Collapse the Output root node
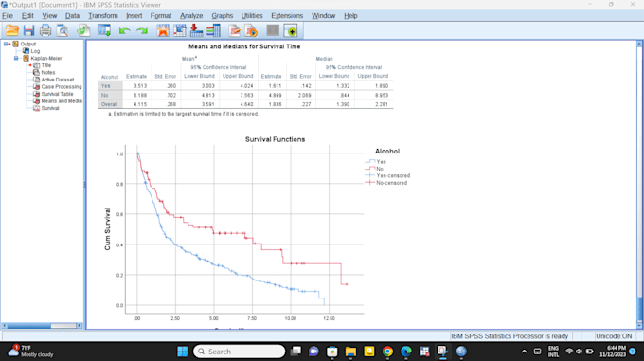The height and width of the screenshot is (361, 644). click(6, 44)
